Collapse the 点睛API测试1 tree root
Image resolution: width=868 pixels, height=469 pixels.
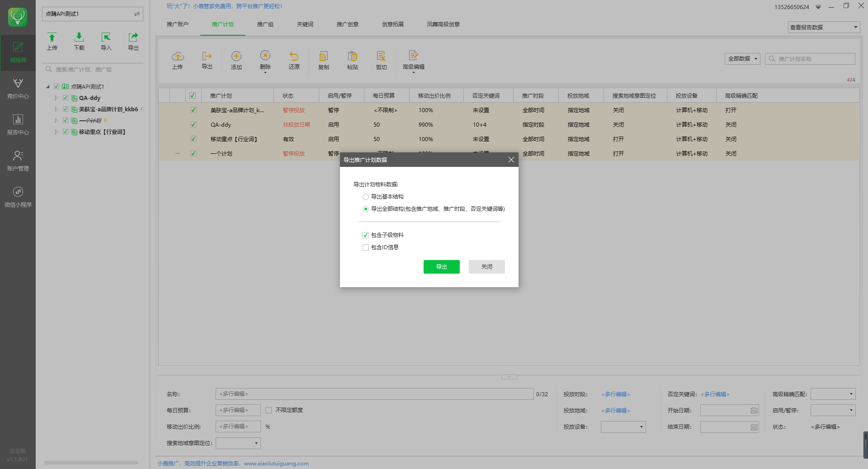pos(48,87)
